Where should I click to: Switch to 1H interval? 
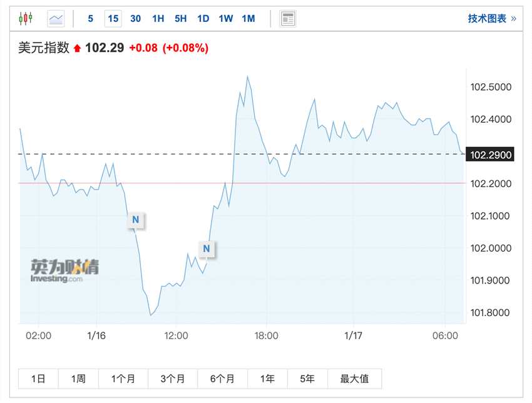pyautogui.click(x=158, y=19)
